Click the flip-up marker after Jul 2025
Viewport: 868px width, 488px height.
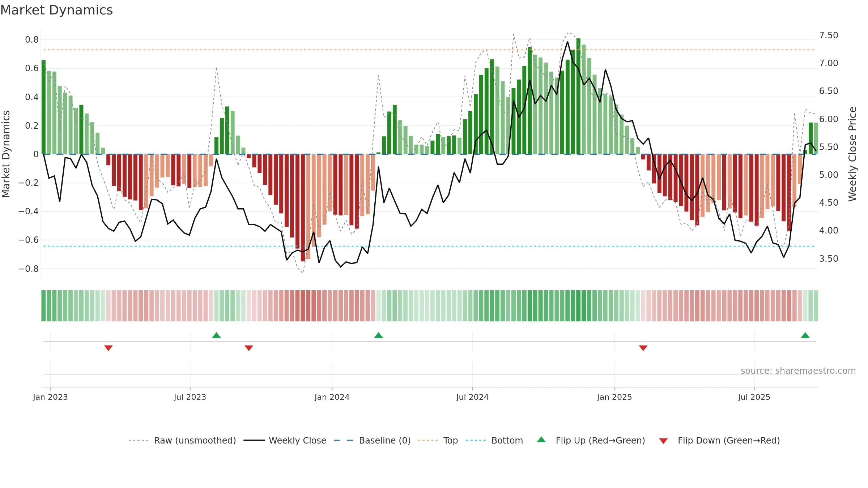(805, 335)
